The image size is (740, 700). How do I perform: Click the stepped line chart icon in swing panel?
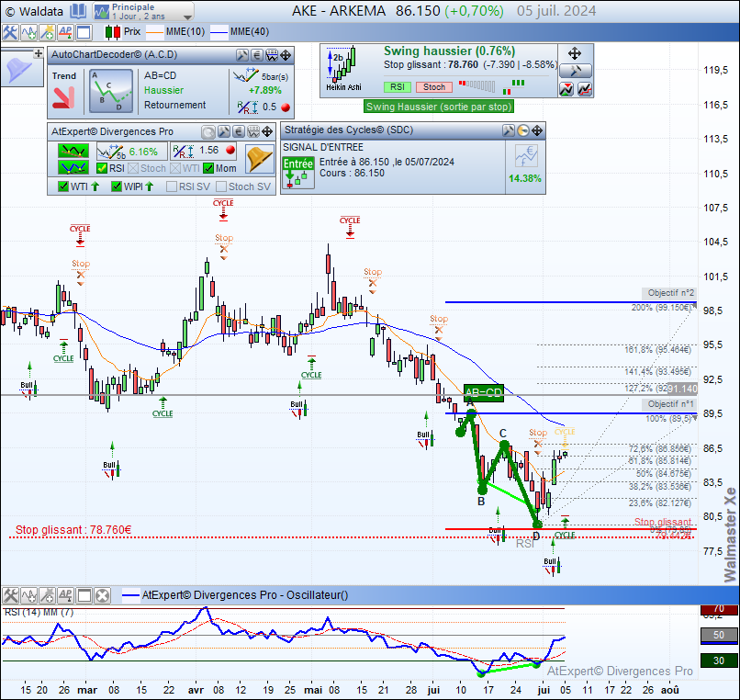coord(585,89)
